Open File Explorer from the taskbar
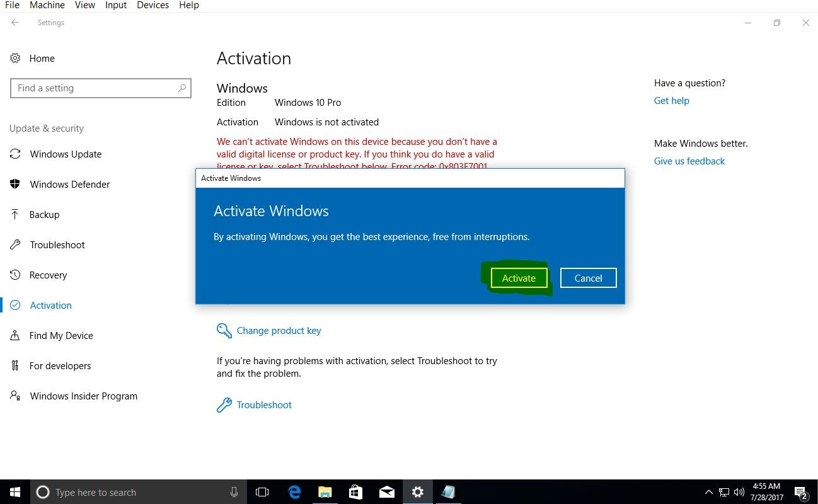The height and width of the screenshot is (504, 818). tap(325, 492)
